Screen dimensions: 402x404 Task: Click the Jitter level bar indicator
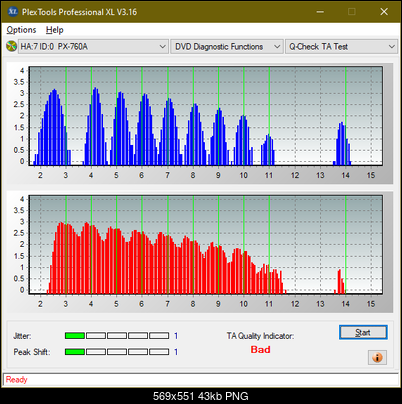117,336
